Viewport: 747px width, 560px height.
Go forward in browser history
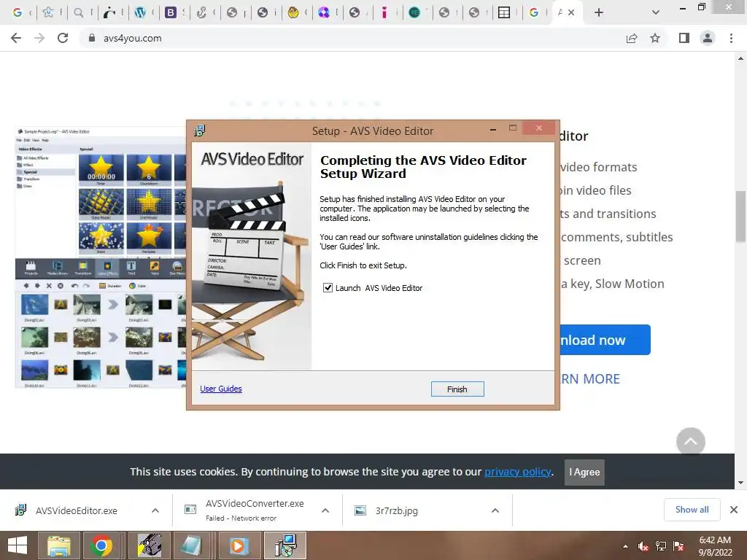[39, 38]
